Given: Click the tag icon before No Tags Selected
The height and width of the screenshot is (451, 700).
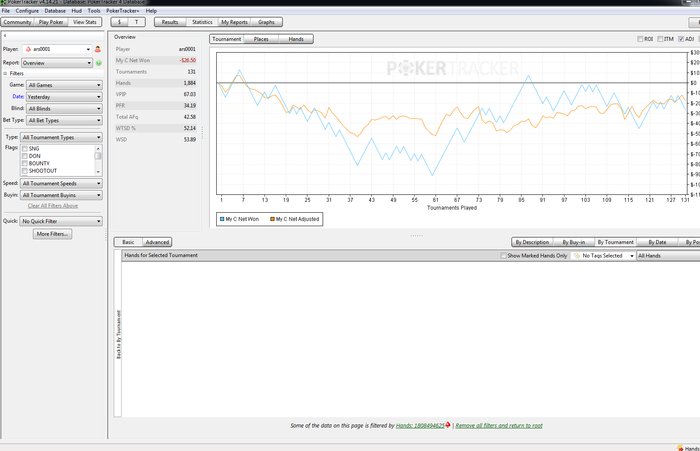Looking at the screenshot, I should (x=577, y=256).
